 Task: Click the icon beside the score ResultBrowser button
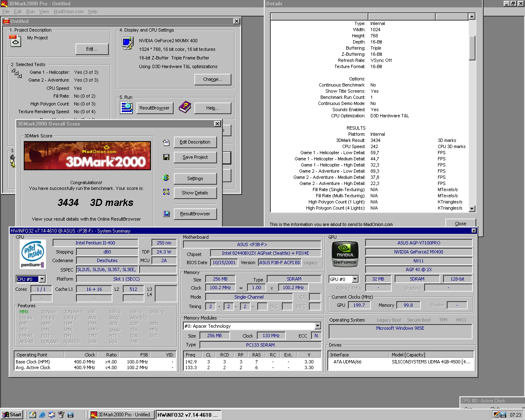[x=167, y=214]
